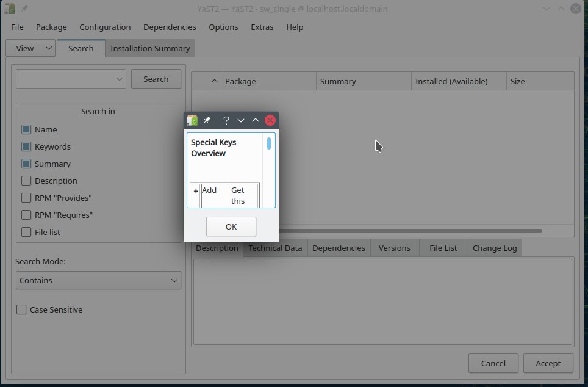Screen dimensions: 588x387
Task: Open the Search Mode Contains dropdown
Action: [x=98, y=280]
